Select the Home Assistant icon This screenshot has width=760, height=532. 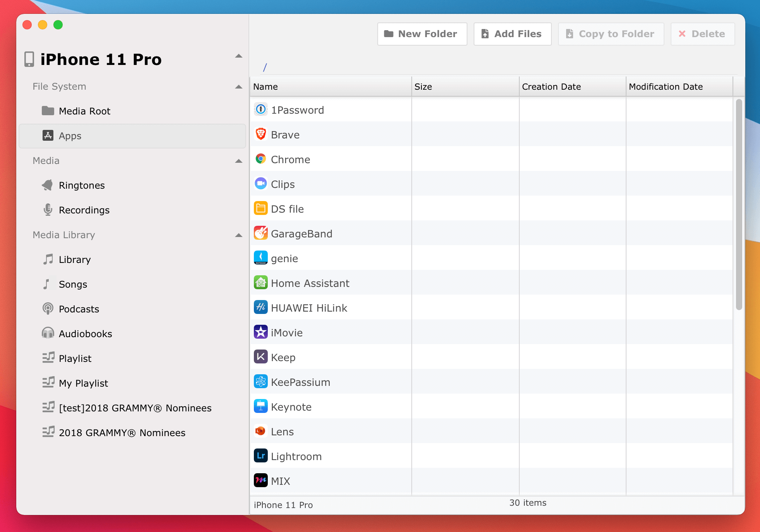pyautogui.click(x=261, y=283)
